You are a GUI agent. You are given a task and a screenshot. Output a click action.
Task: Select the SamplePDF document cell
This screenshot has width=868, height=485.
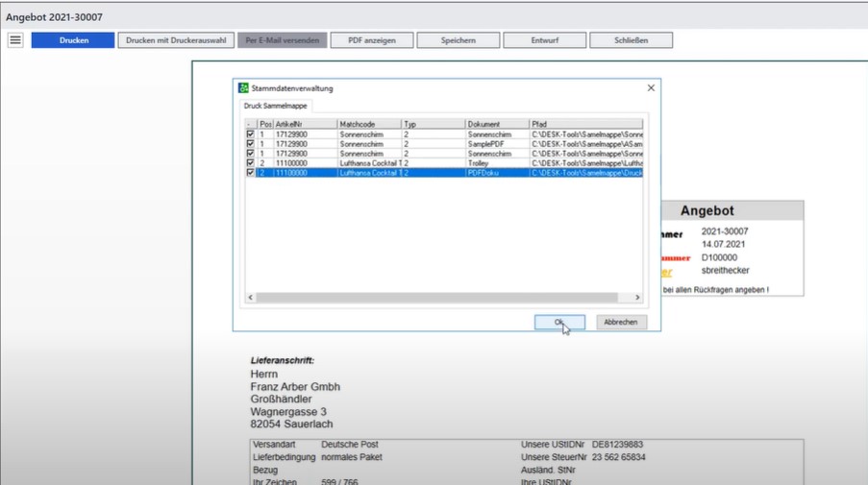pos(497,144)
